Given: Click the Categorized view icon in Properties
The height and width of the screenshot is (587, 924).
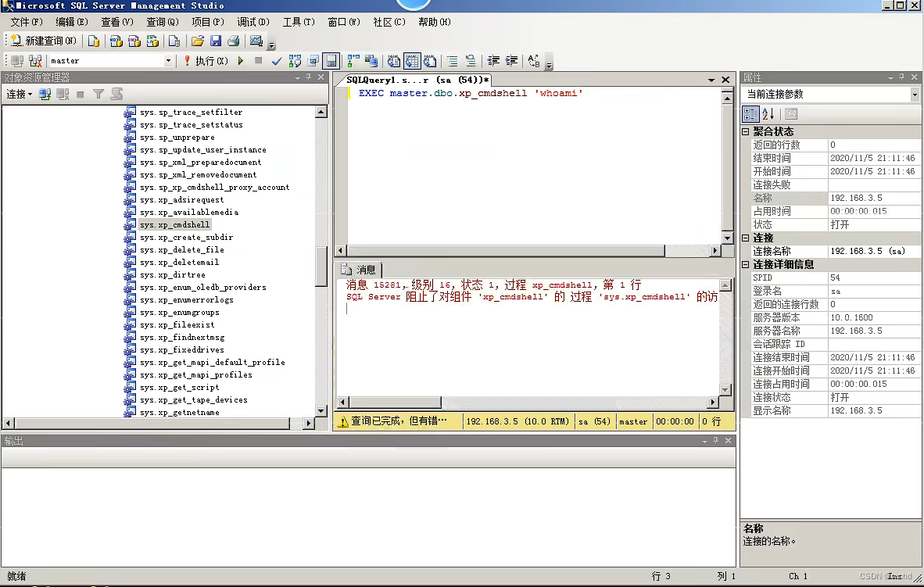Looking at the screenshot, I should 750,114.
